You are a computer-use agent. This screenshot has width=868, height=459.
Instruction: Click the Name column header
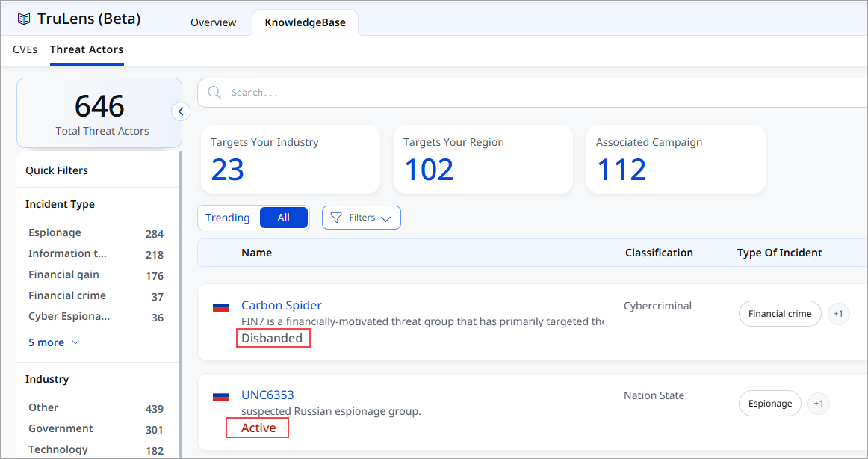(x=256, y=253)
